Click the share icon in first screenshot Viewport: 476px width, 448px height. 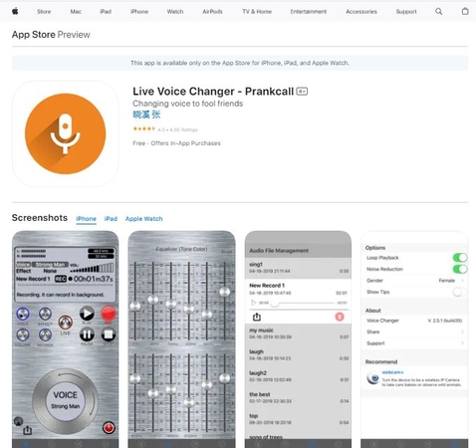click(28, 430)
